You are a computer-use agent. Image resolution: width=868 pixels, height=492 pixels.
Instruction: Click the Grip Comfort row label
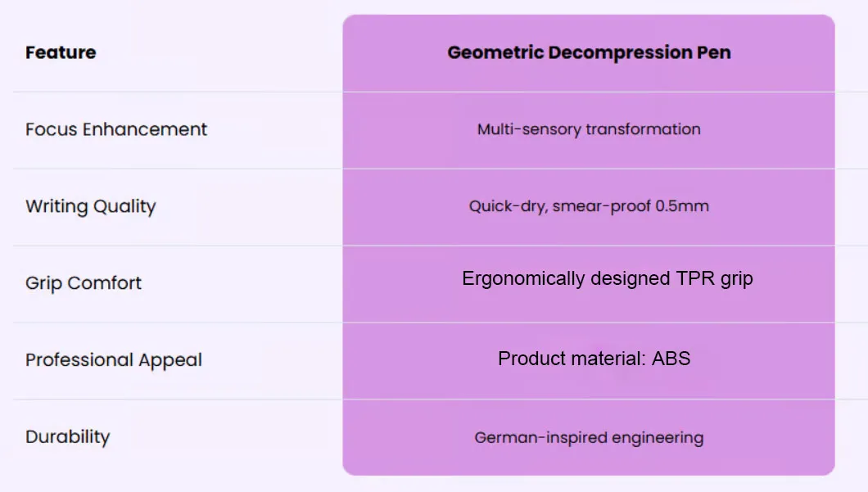click(84, 283)
